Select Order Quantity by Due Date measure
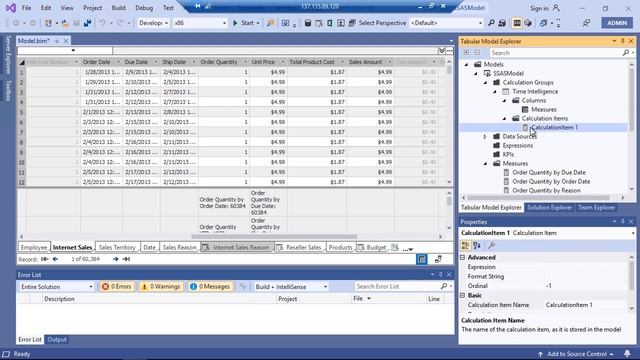Viewport: 640px width, 360px height. [x=549, y=172]
